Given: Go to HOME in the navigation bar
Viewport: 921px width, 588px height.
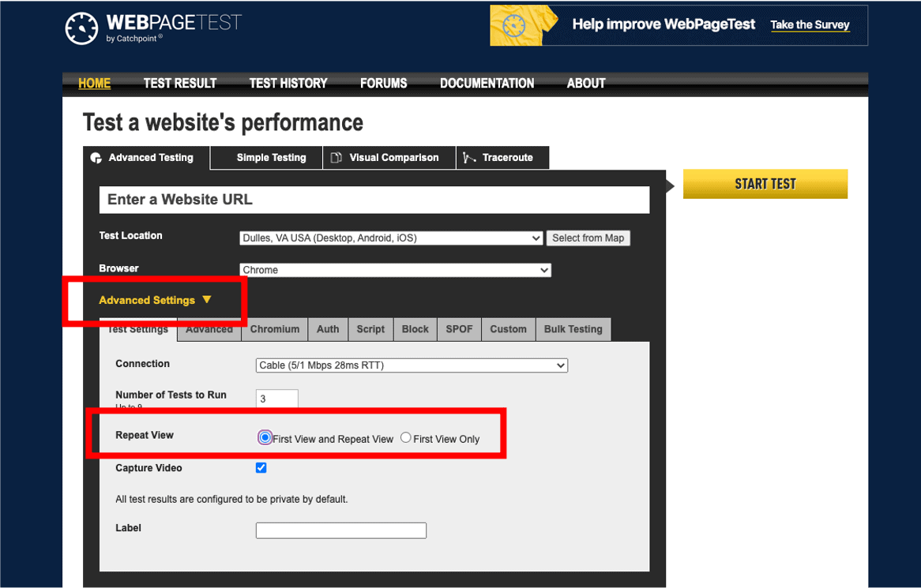Looking at the screenshot, I should [x=95, y=84].
